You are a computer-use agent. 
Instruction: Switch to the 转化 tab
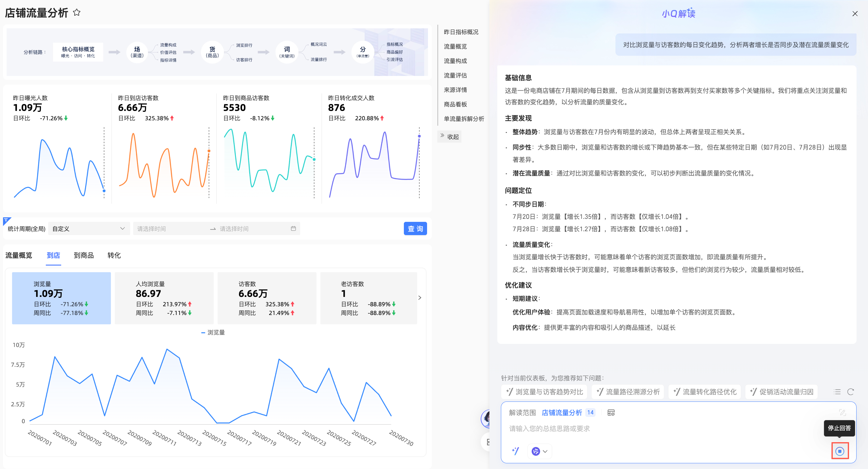[x=114, y=255]
